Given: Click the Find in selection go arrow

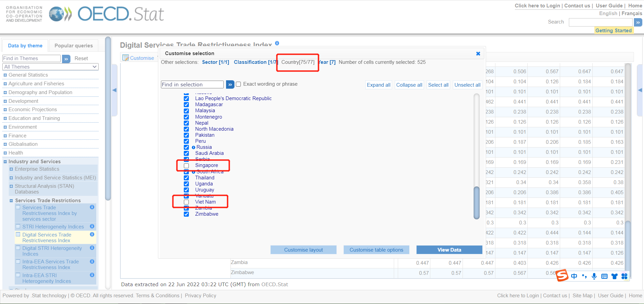Looking at the screenshot, I should [230, 84].
